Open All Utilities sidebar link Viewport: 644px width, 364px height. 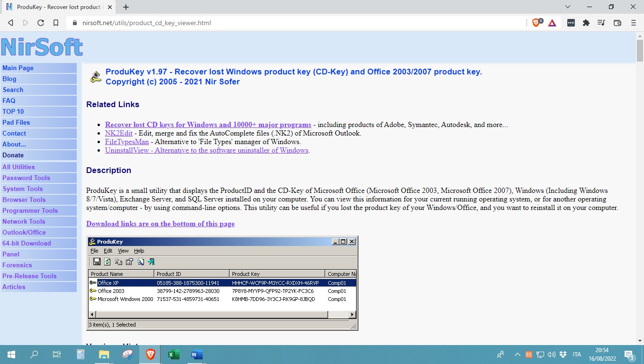tap(39, 167)
